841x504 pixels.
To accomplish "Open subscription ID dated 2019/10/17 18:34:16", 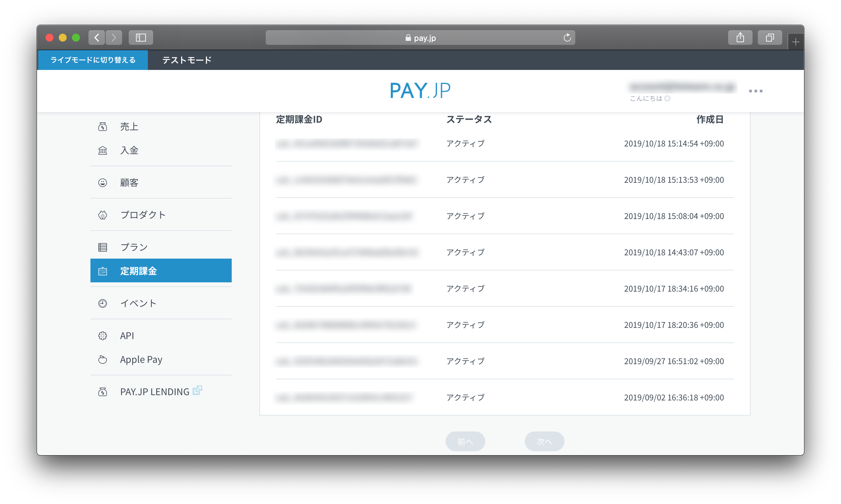I will click(x=344, y=289).
